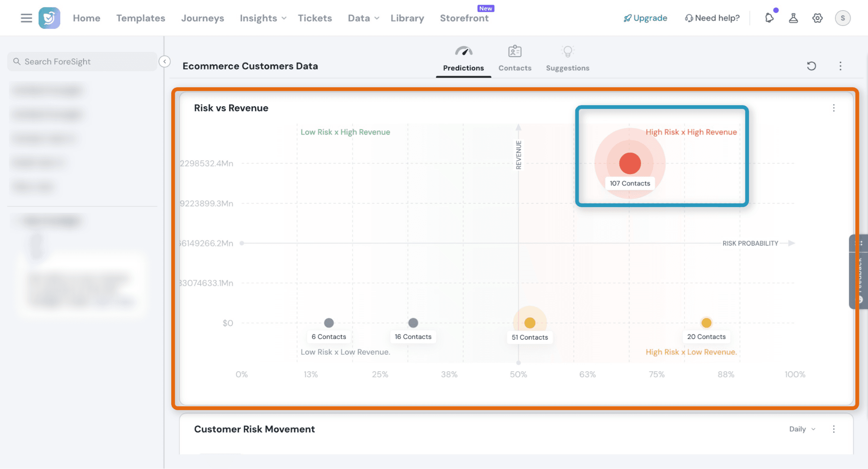Open the Ecommerce Customers Data kebab menu
The width and height of the screenshot is (868, 469).
(840, 66)
